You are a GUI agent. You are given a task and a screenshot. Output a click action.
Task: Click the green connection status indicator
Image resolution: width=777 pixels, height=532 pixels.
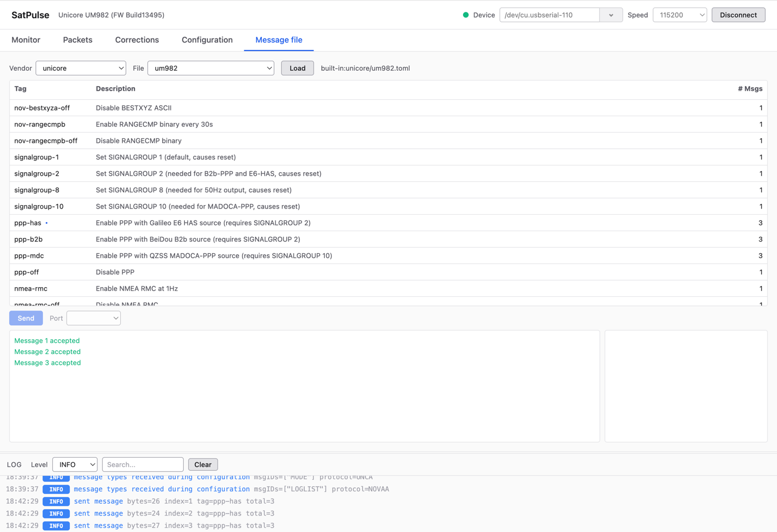tap(466, 15)
